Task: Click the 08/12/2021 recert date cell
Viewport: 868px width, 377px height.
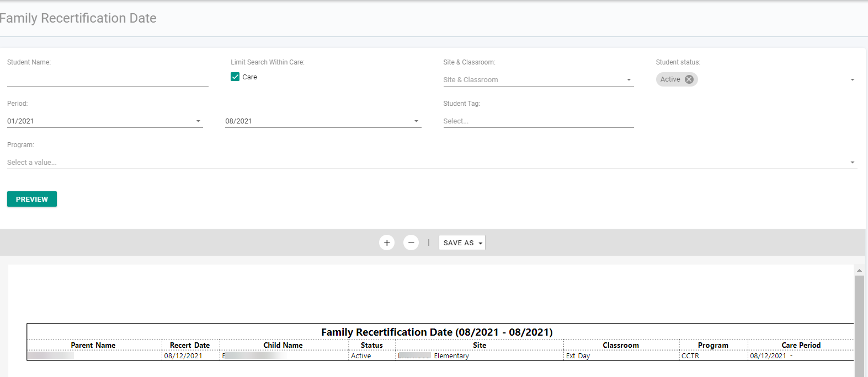Action: pos(183,356)
